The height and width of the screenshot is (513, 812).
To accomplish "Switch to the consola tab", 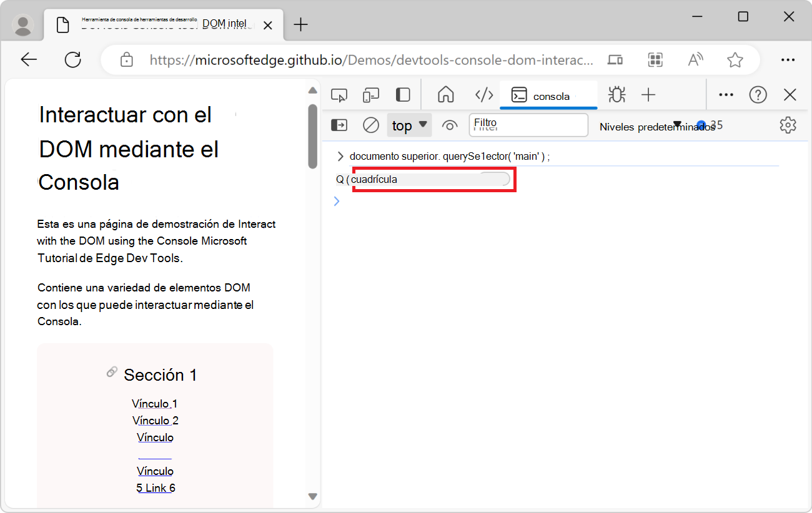I will tap(548, 95).
